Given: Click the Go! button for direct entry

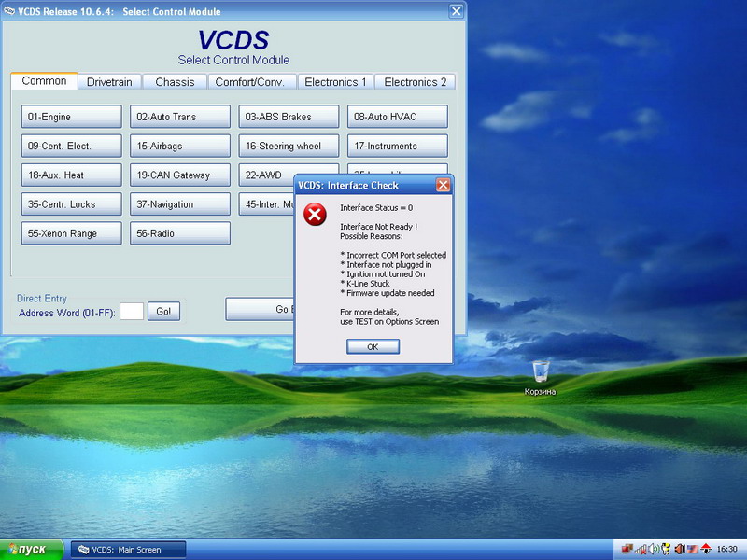Looking at the screenshot, I should pos(163,312).
